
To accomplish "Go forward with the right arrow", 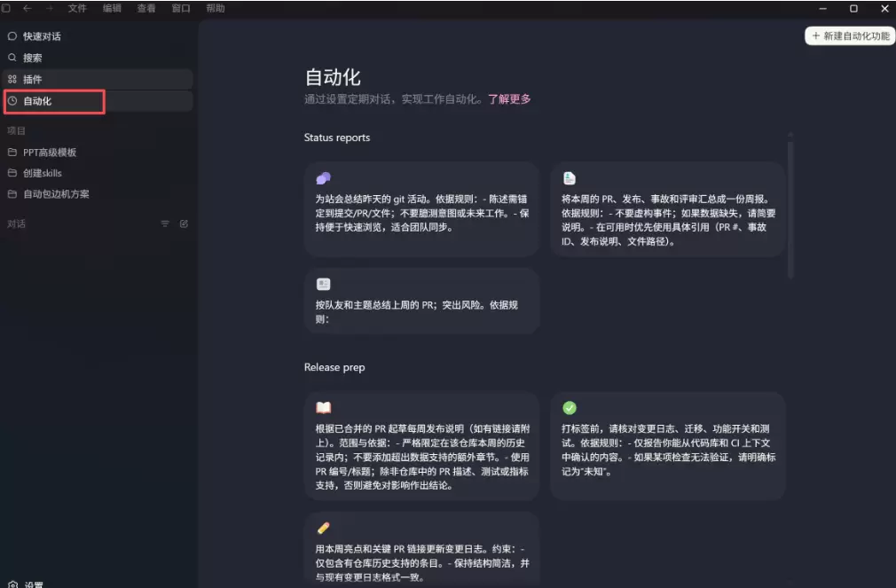I will point(49,9).
